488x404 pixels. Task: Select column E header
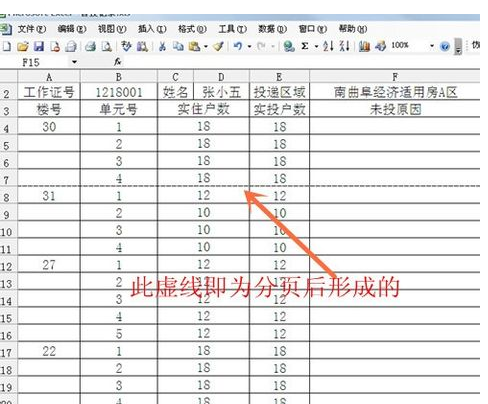pyautogui.click(x=279, y=77)
